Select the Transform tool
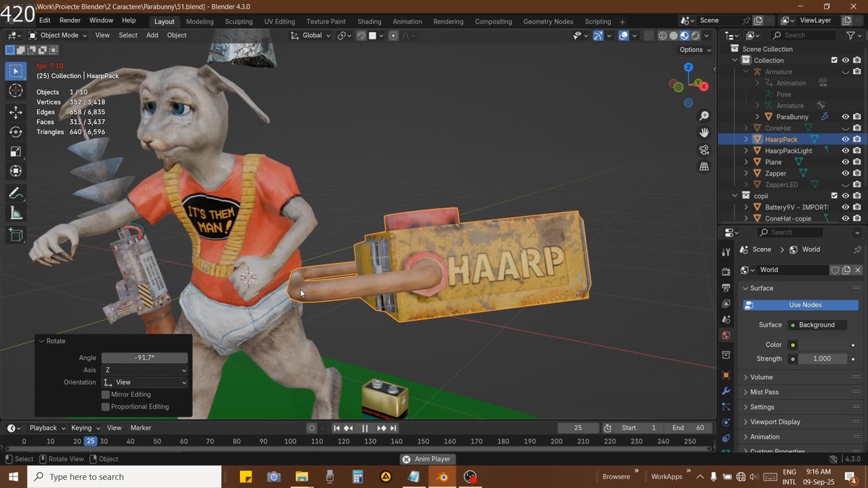Viewport: 868px width, 488px height. (x=16, y=171)
